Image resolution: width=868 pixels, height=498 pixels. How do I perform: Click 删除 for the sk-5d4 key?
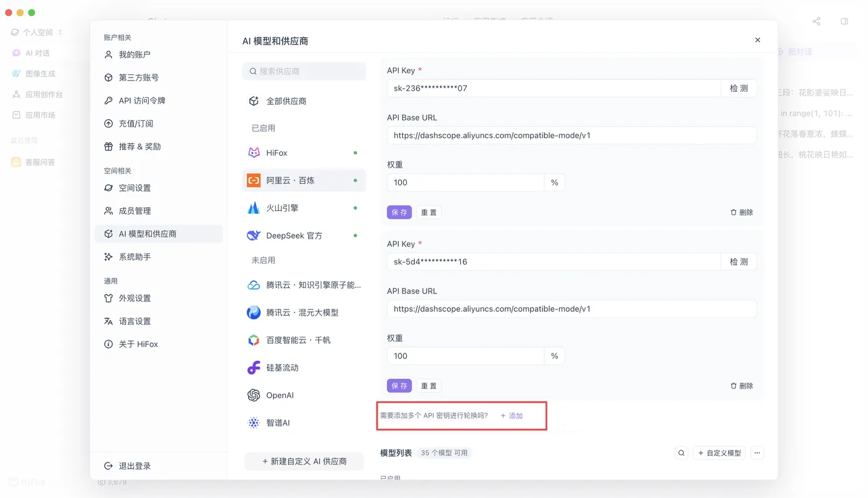point(742,386)
